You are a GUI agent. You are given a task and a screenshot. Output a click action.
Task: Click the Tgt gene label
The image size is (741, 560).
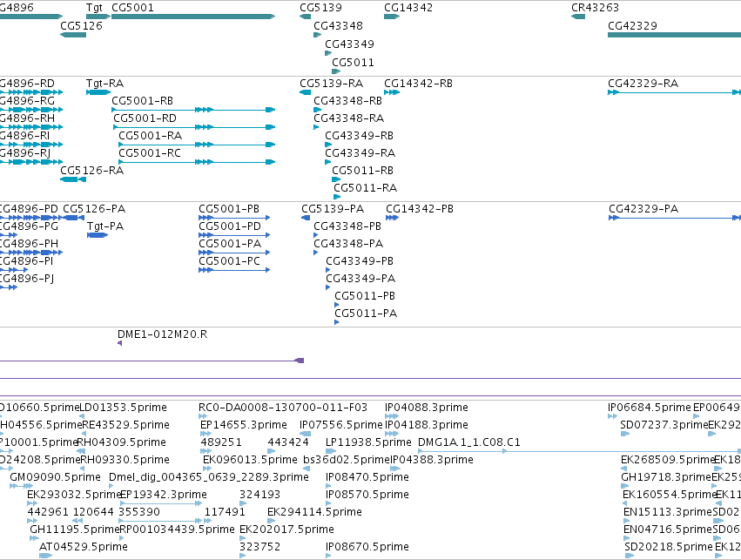click(x=94, y=8)
